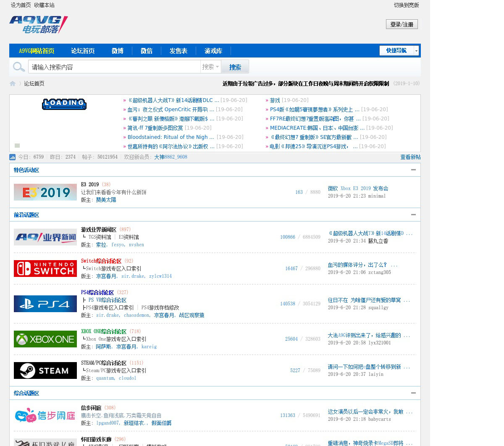Viewport: 504px width, 446px height.
Task: Click the home icon in breadcrumb
Action: coord(13,83)
